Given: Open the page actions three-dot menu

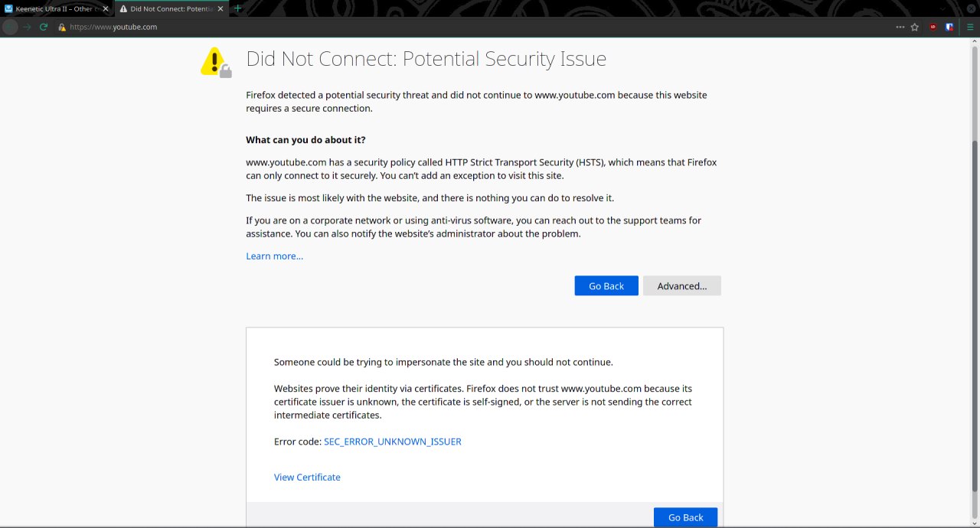Looking at the screenshot, I should point(900,27).
